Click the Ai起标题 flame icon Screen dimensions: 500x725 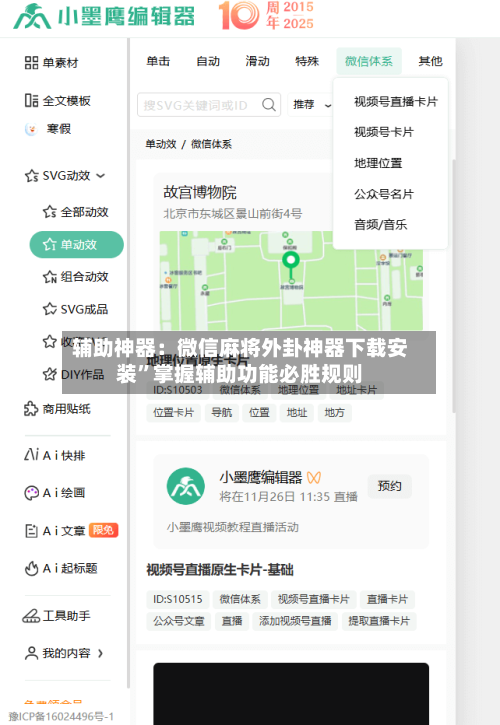pos(31,568)
